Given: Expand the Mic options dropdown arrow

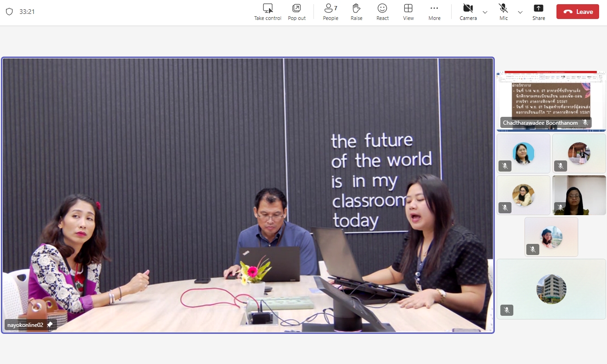Looking at the screenshot, I should point(520,13).
